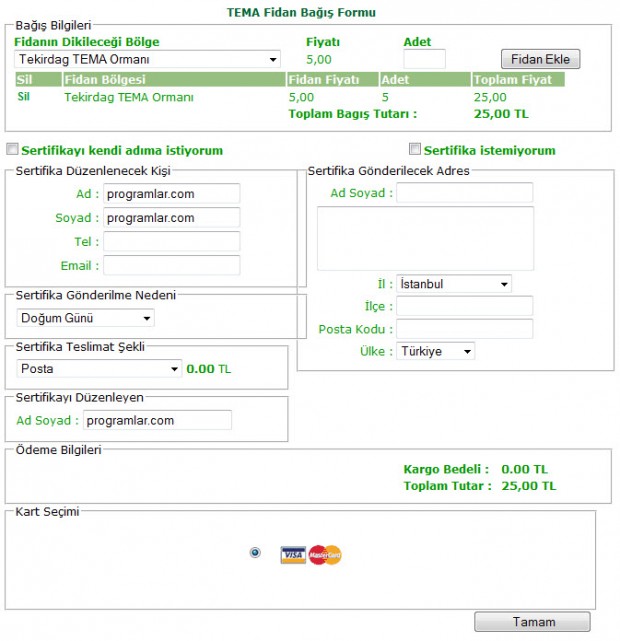Select the credit card radio button

(255, 553)
